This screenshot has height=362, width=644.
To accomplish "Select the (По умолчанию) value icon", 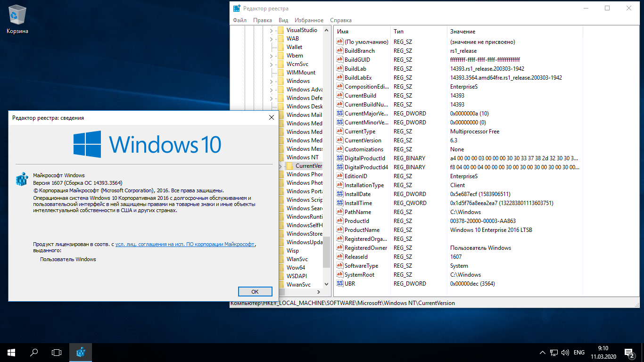I will point(339,41).
